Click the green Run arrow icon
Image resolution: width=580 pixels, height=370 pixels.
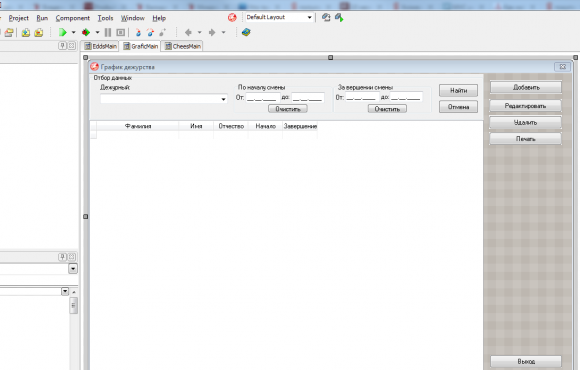[x=63, y=33]
